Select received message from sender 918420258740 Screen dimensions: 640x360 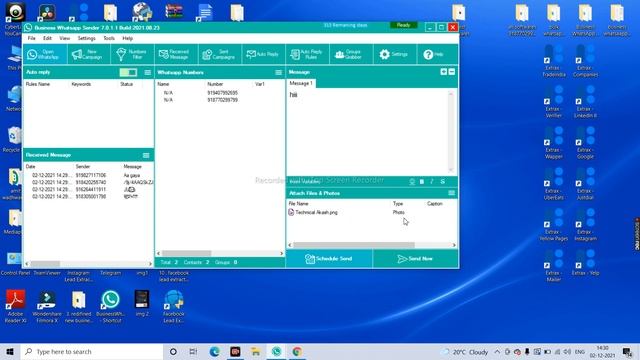(89, 182)
